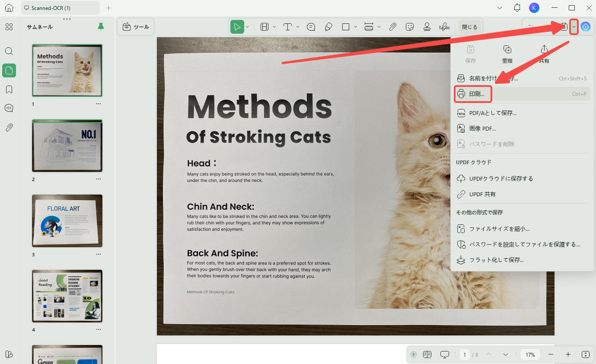This screenshot has width=596, height=364.
Task: Collapse the bottom bar with round arrow
Action: pyautogui.click(x=414, y=354)
